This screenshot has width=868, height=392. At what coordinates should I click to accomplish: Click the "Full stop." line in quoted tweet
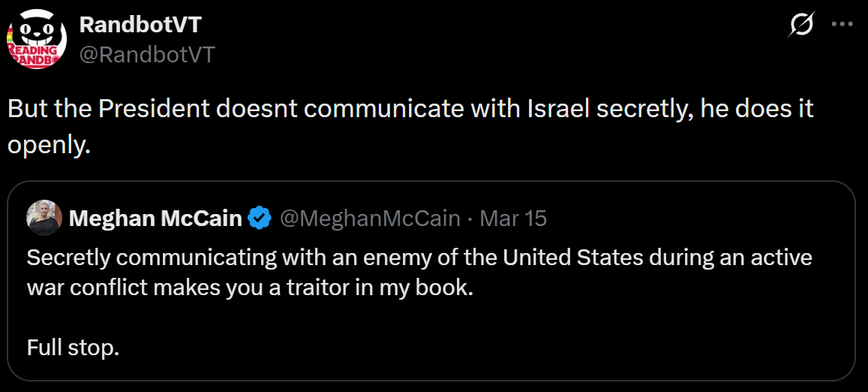(73, 348)
